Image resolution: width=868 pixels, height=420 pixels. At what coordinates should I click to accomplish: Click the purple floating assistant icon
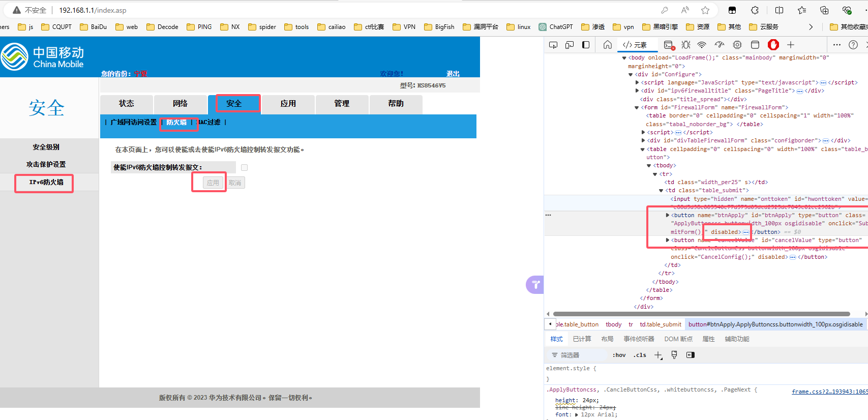[535, 285]
